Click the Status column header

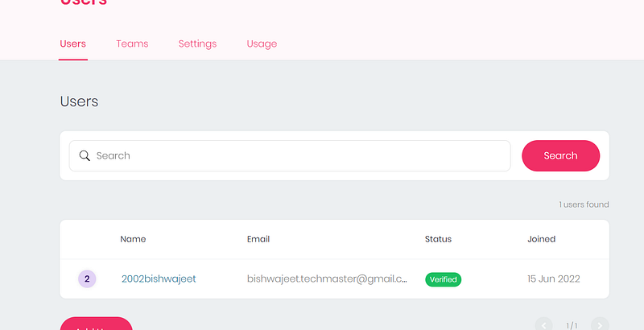(438, 239)
